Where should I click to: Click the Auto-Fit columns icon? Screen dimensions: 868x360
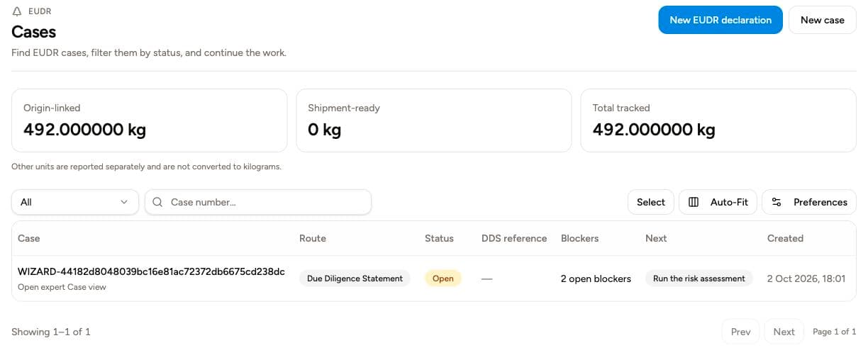(x=694, y=202)
